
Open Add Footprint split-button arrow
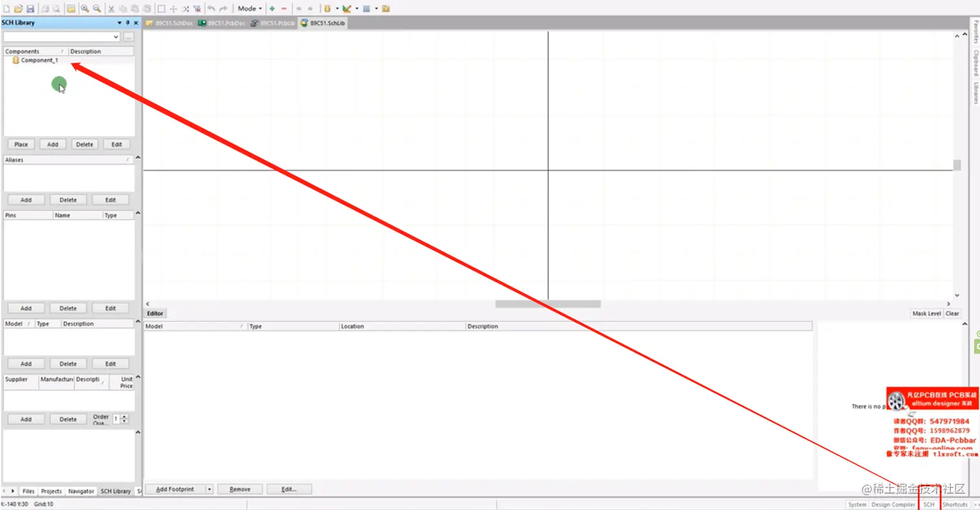[x=209, y=489]
